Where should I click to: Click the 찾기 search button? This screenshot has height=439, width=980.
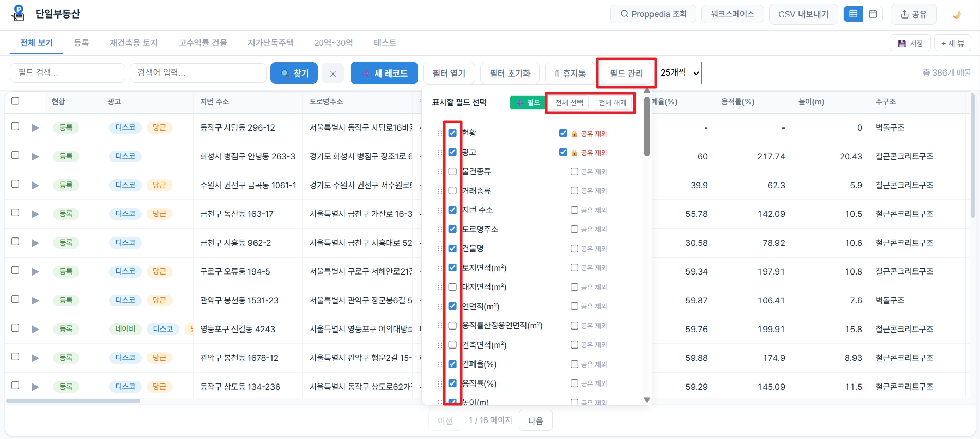(294, 73)
